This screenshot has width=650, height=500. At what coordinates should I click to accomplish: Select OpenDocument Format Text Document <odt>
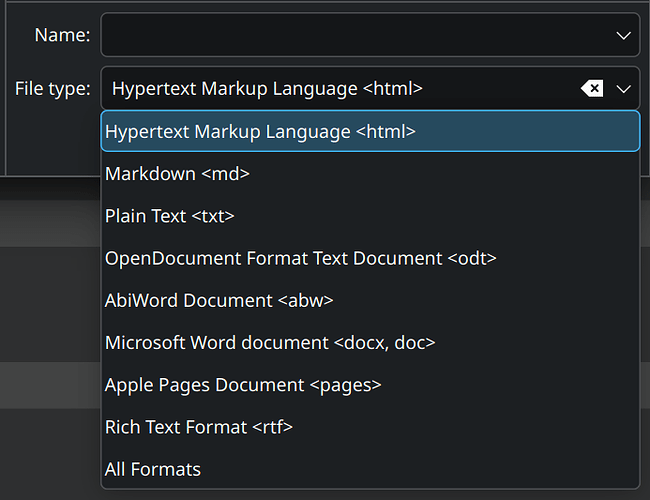pos(300,258)
